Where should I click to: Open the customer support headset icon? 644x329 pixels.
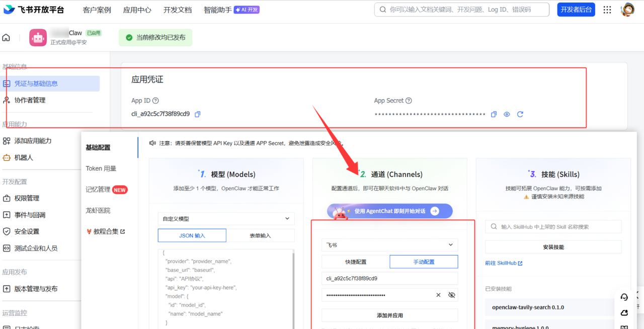pos(624,297)
